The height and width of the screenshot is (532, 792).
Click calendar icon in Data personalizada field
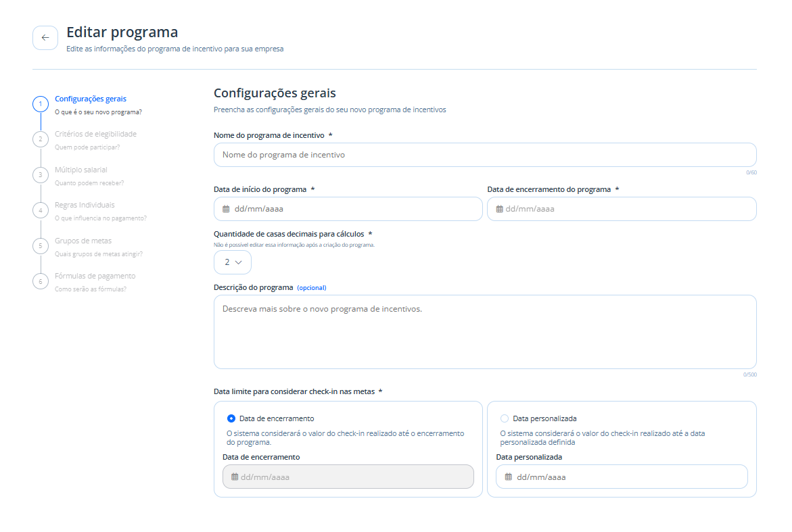[x=509, y=477]
